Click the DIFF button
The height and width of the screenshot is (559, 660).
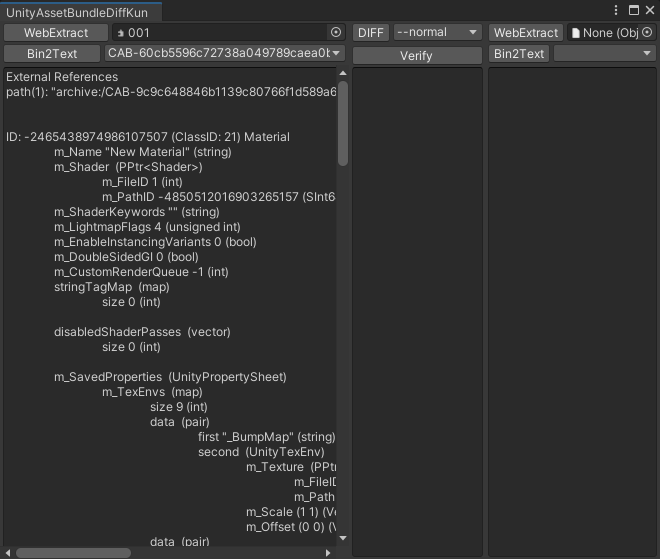coord(371,32)
